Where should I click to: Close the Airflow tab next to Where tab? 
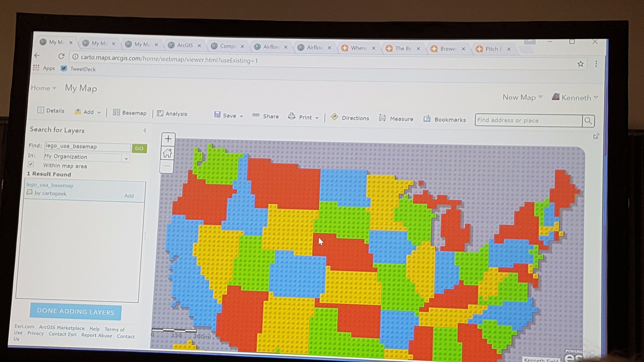(x=329, y=48)
